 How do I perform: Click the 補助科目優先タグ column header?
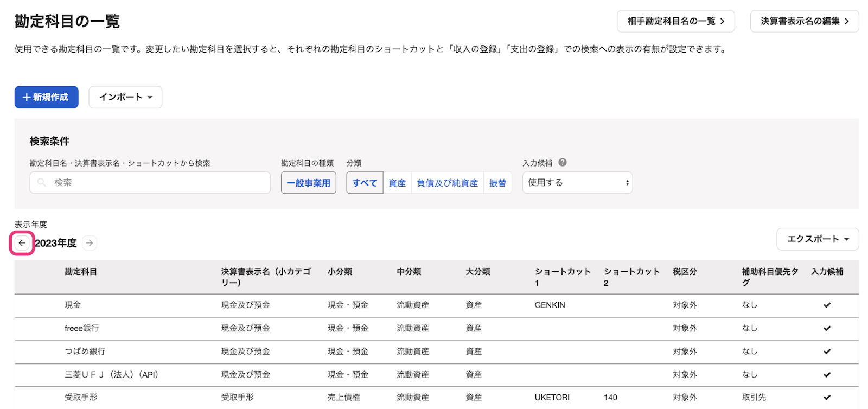(x=770, y=277)
